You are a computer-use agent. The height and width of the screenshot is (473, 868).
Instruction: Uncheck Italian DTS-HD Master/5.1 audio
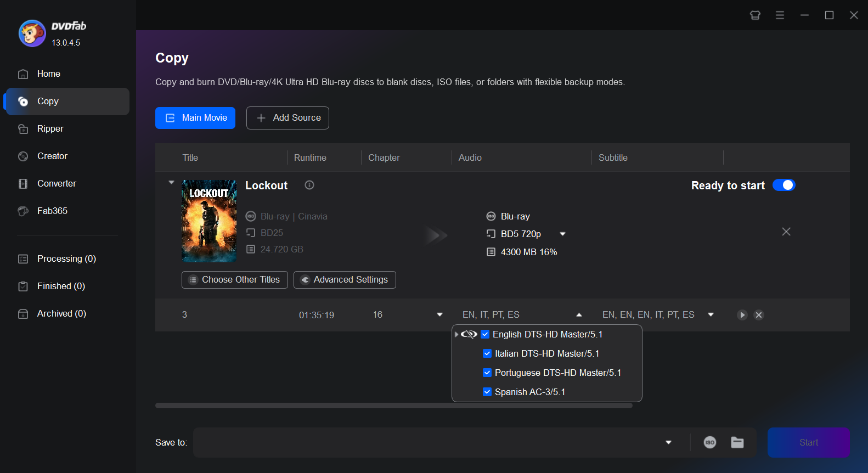[487, 353]
